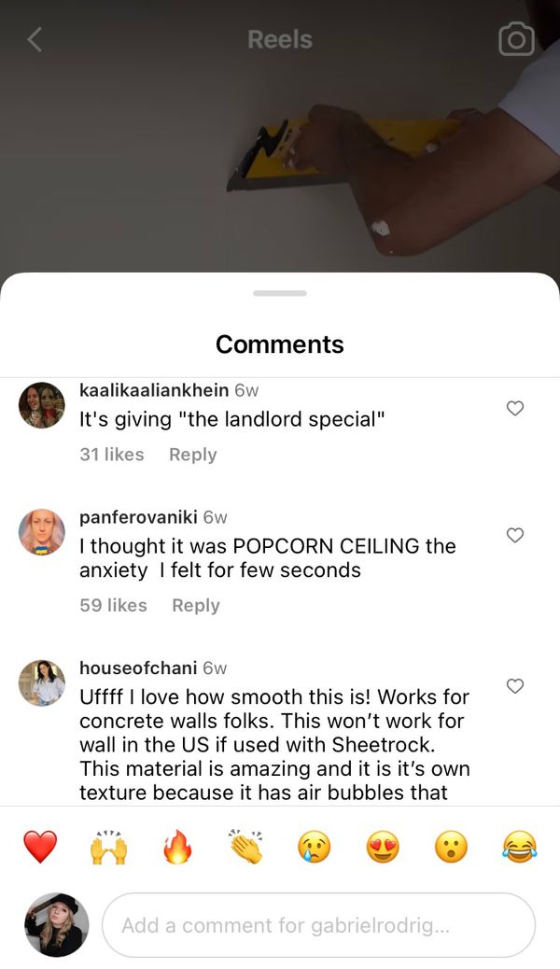Select the clapping hands emoji

[246, 847]
